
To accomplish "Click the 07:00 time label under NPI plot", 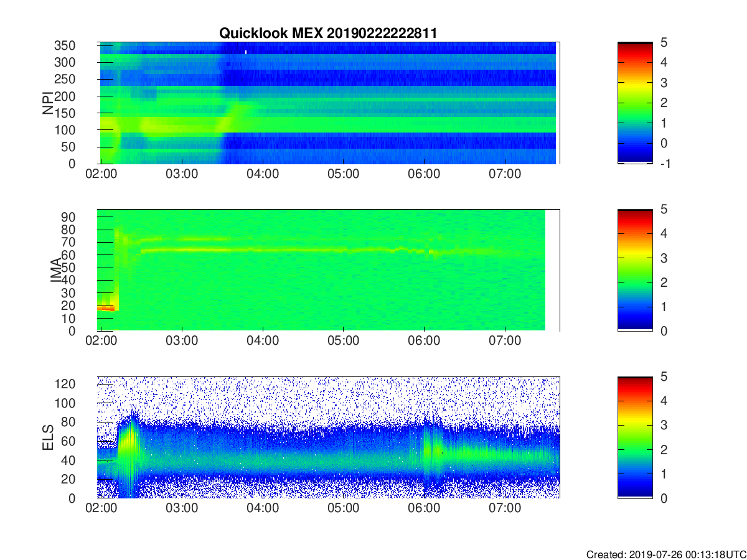I will [505, 175].
